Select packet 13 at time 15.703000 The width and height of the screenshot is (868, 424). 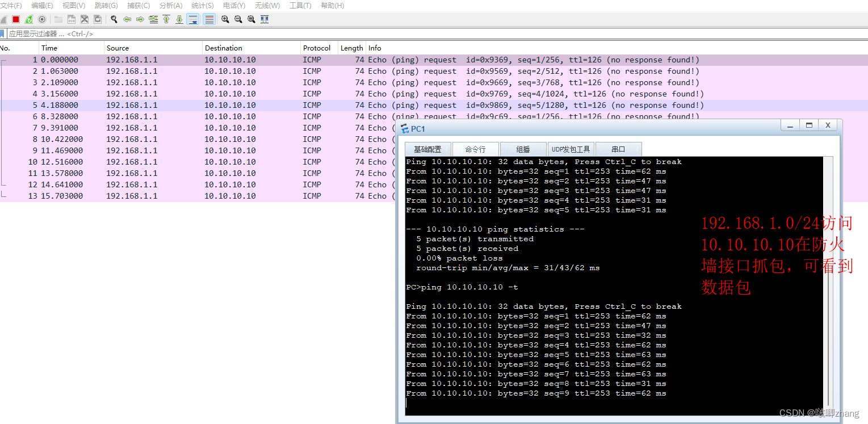[197, 196]
